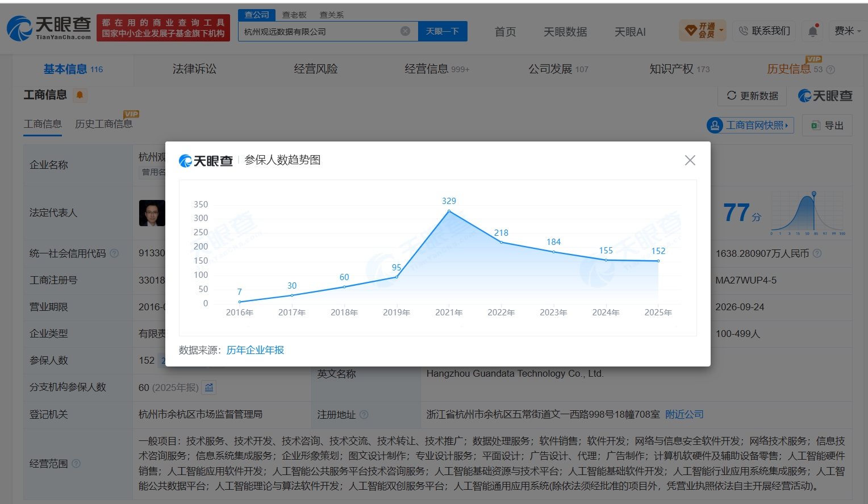Click the info icon next to 经营范围
The image size is (868, 504).
point(76,464)
